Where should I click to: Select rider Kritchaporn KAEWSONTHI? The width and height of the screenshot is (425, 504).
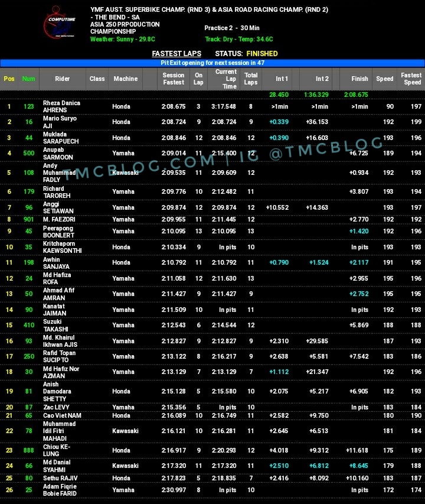click(x=62, y=247)
